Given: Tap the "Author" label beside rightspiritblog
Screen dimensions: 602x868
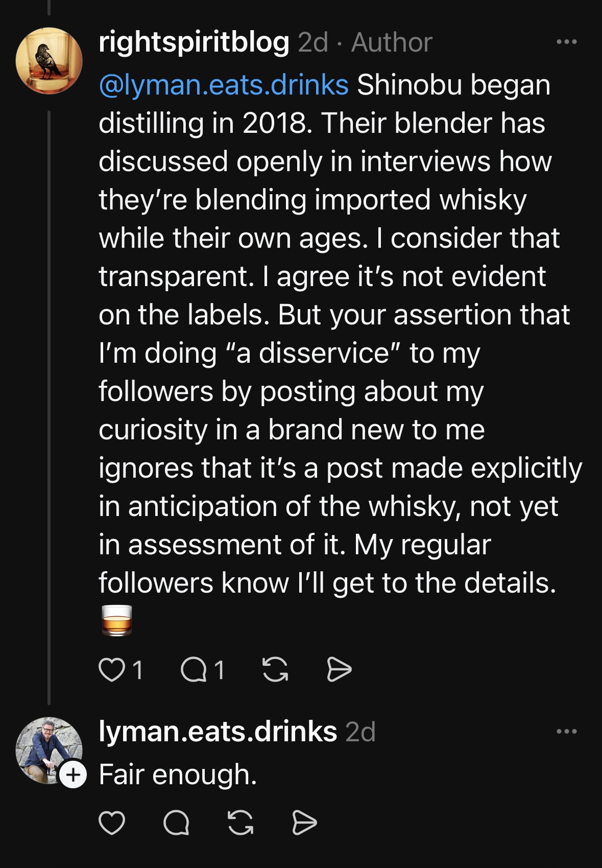Looking at the screenshot, I should click(392, 42).
